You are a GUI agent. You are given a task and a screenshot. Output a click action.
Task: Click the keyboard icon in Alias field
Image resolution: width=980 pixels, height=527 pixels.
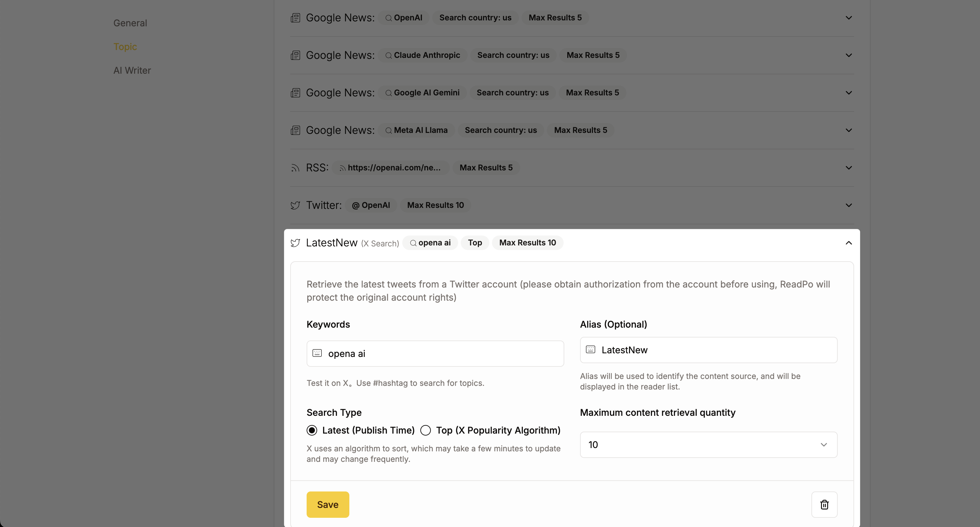[591, 350]
